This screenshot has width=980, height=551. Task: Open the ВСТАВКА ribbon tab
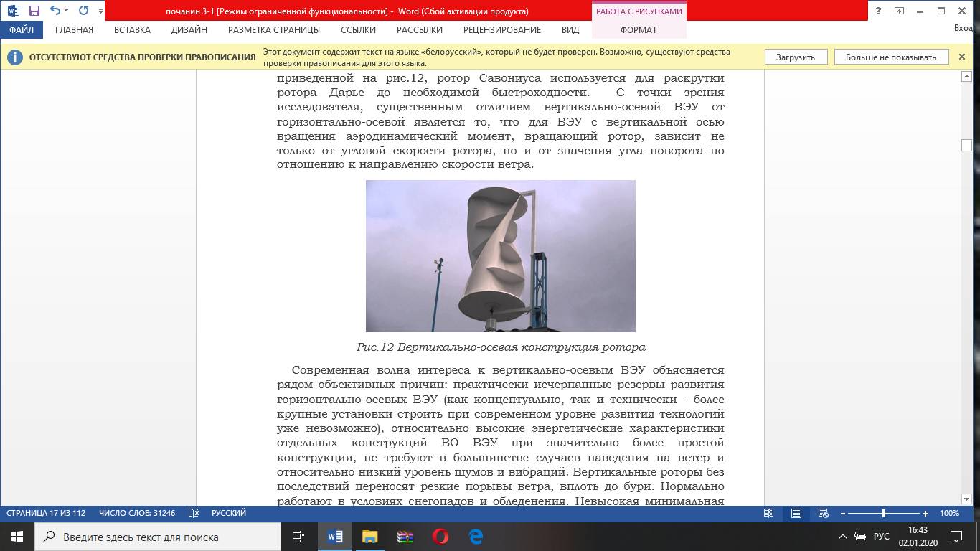[x=132, y=30]
